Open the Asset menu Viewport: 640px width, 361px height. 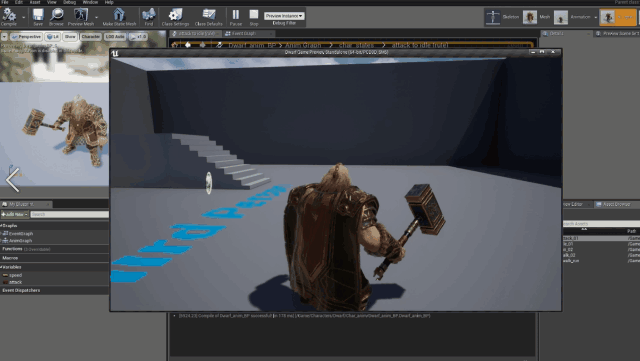(35, 2)
